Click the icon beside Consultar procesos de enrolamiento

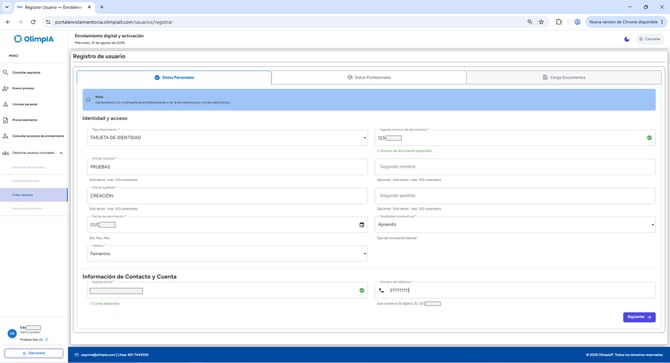(x=6, y=136)
